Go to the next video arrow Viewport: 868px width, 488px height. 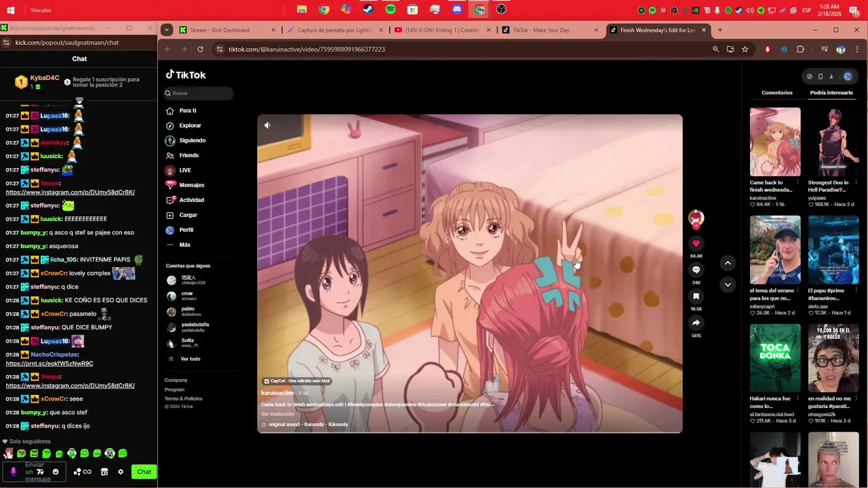(x=728, y=285)
